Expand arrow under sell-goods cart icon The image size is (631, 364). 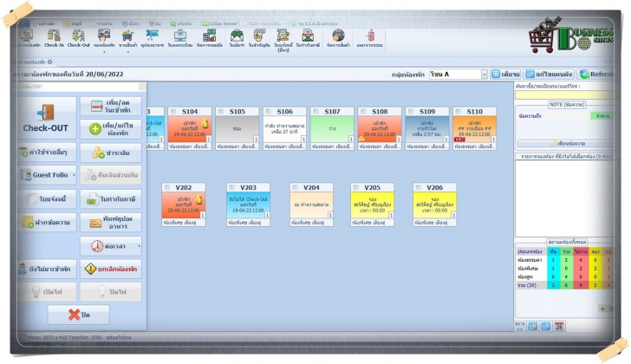(x=128, y=52)
